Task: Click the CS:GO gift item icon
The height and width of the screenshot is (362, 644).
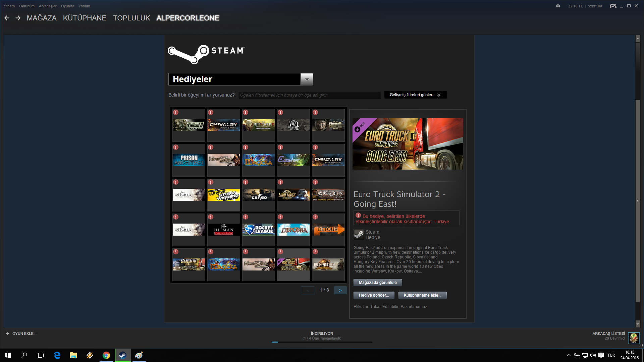Action: 258,194
